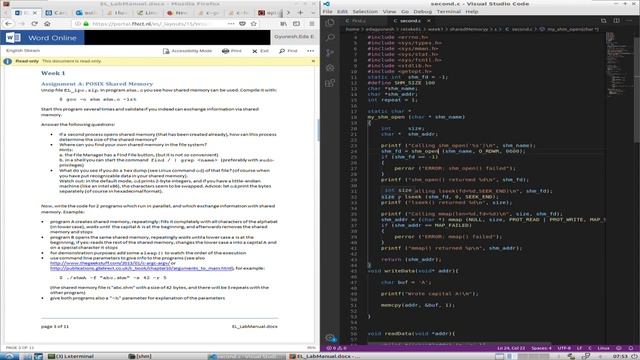This screenshot has width=640, height=360.
Task: Open VS Code Manage gear icon
Action: click(330, 337)
